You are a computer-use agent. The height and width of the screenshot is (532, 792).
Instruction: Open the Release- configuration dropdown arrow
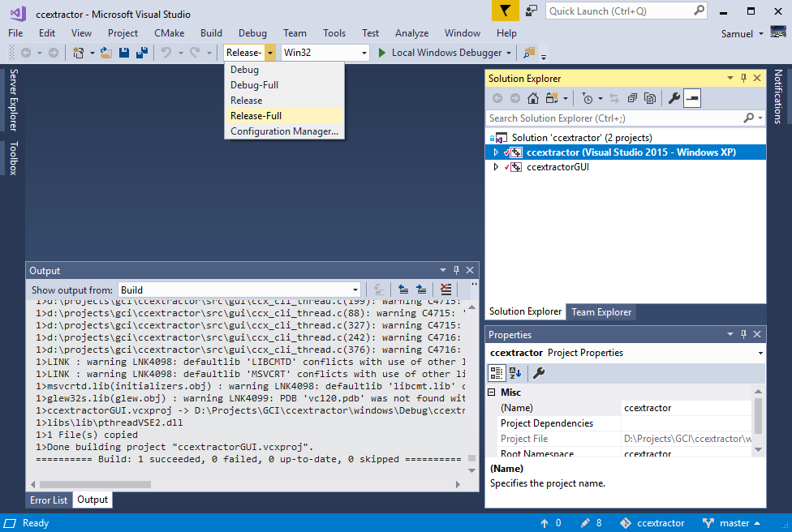pos(270,53)
